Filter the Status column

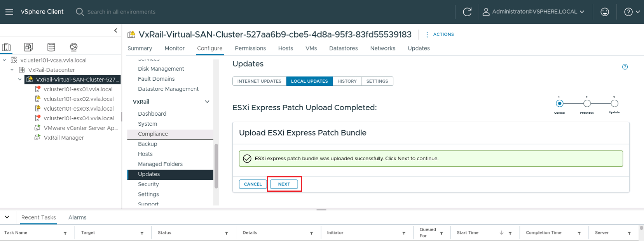click(x=227, y=233)
